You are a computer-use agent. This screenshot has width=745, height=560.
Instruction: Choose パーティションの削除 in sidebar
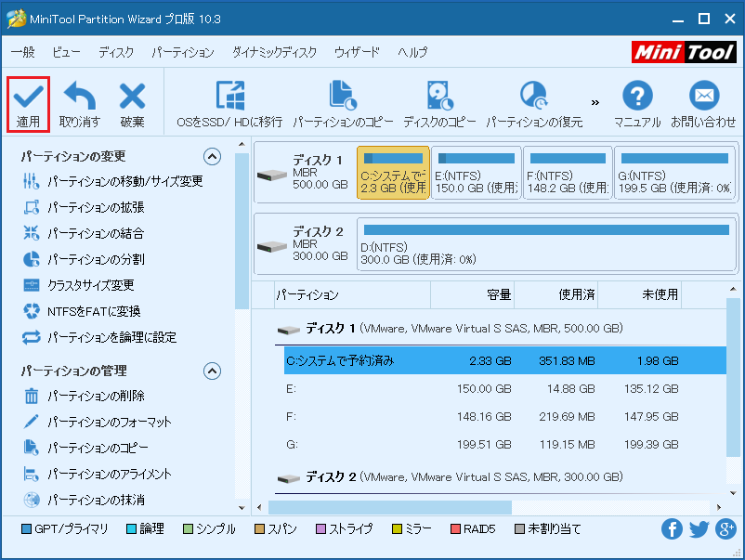tap(84, 396)
